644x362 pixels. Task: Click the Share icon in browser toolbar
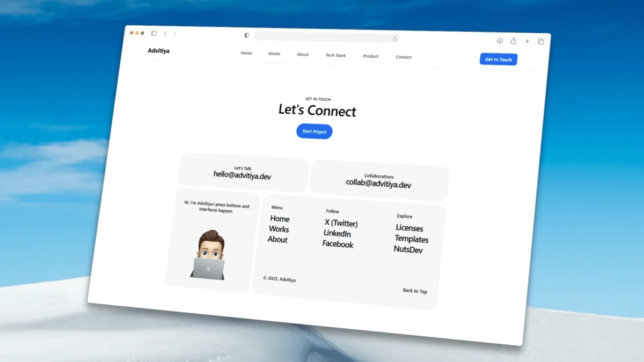pyautogui.click(x=514, y=41)
